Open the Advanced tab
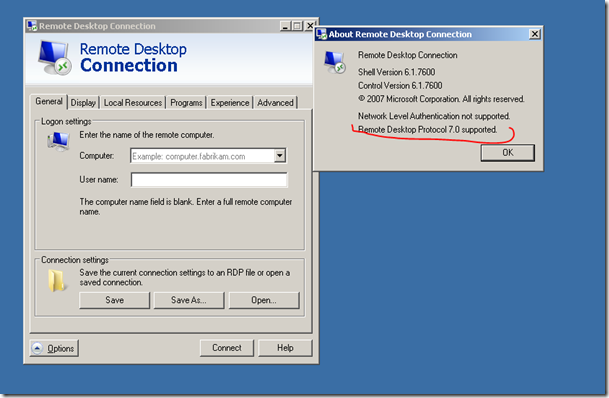Image resolution: width=609 pixels, height=398 pixels. click(275, 103)
